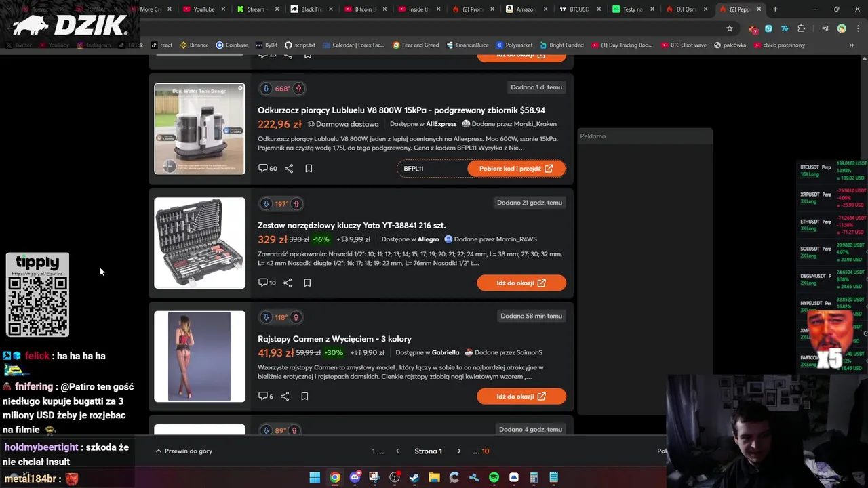Vote down the Yato tool set deal
Screen dimensions: 868x488
pos(266,203)
